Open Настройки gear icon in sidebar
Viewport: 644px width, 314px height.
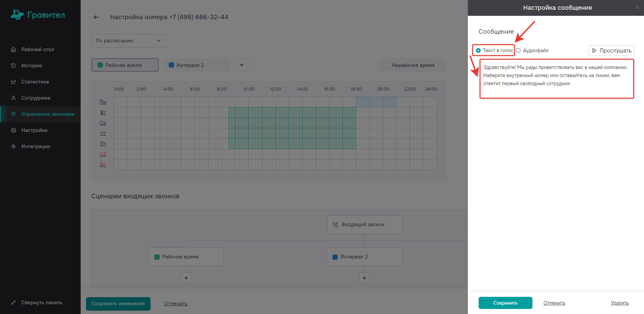pos(13,130)
